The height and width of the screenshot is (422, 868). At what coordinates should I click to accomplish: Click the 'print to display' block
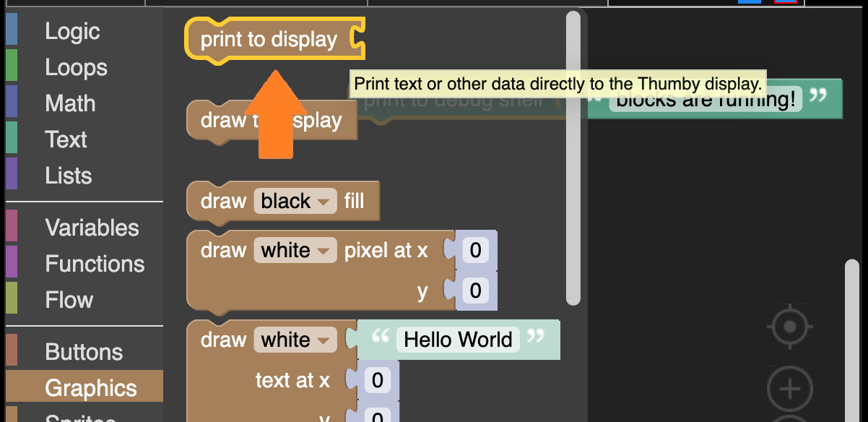269,39
